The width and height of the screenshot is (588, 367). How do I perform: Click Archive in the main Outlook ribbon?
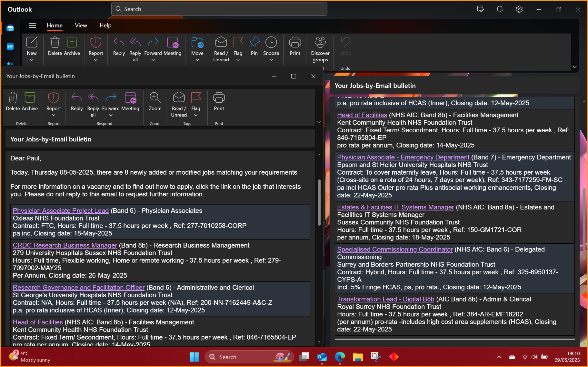point(72,46)
